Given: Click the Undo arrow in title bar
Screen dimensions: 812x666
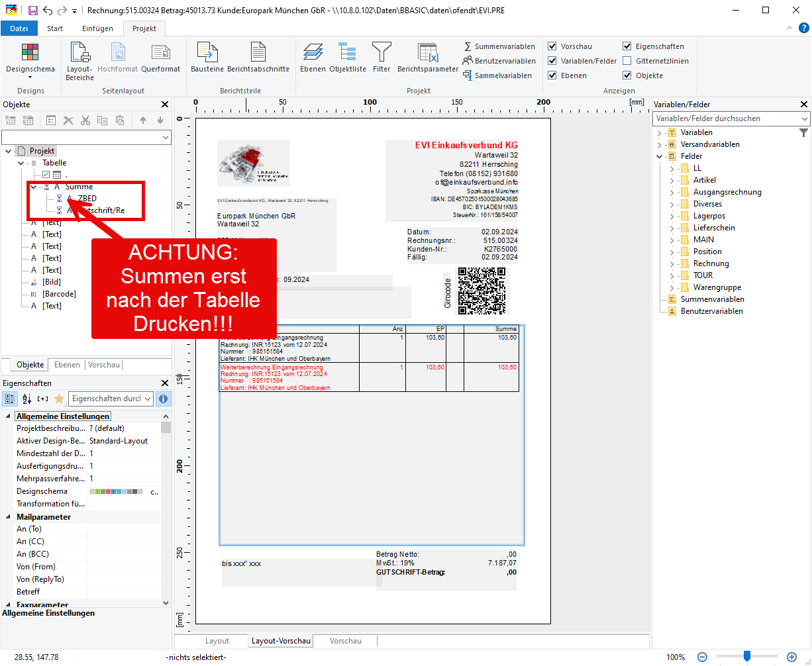Looking at the screenshot, I should (47, 11).
